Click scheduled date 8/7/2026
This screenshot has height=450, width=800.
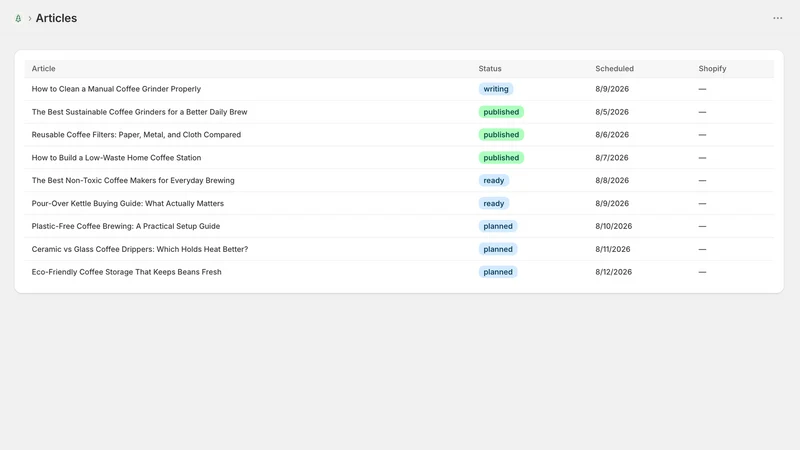tap(612, 158)
